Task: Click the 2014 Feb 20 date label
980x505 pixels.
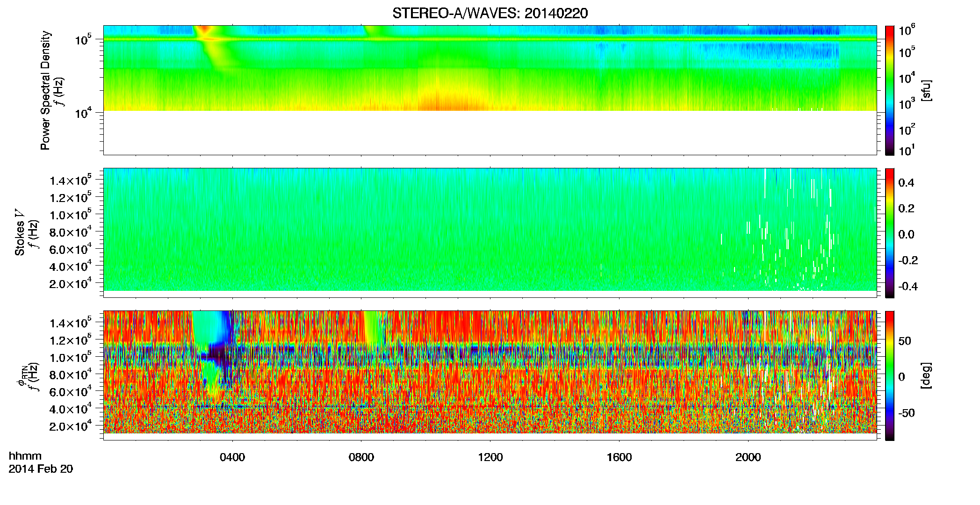Action: click(41, 469)
